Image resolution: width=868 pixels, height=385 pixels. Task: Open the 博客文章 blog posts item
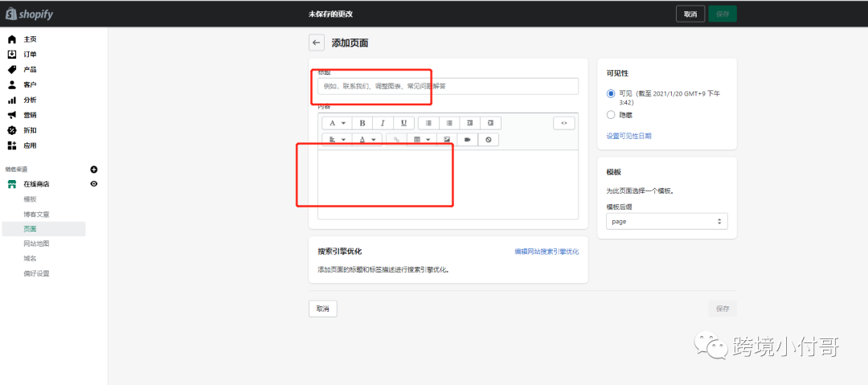[36, 214]
